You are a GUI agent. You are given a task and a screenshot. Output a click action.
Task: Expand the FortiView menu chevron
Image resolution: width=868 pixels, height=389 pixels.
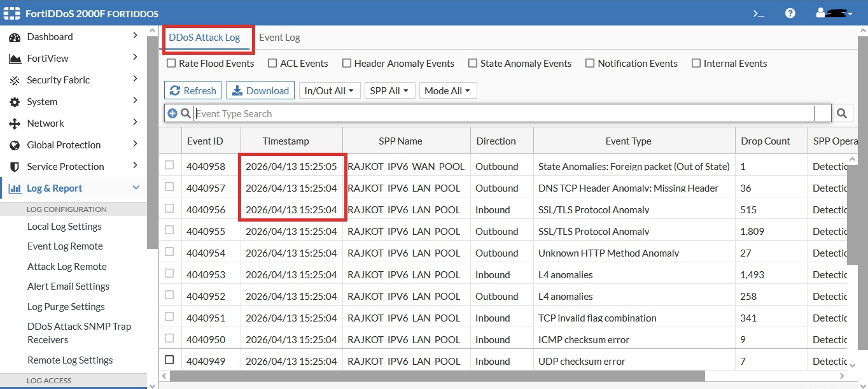(x=135, y=58)
